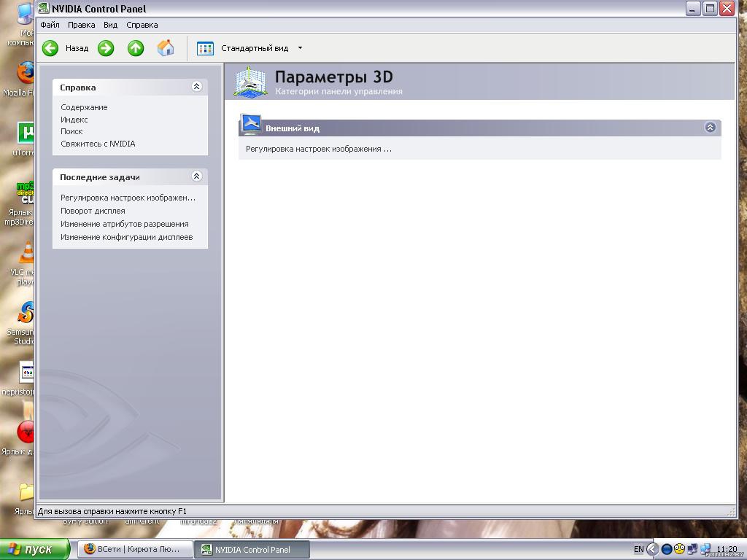Open the Пуск start button
Image resolution: width=747 pixels, height=560 pixels.
tap(34, 549)
